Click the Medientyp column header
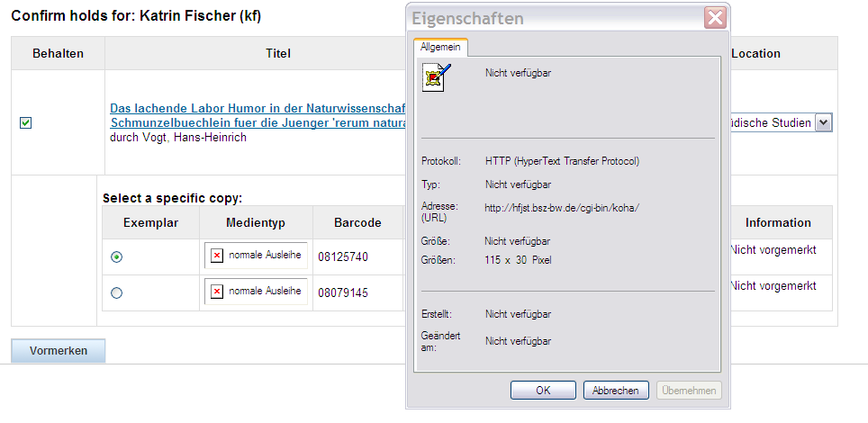The height and width of the screenshot is (423, 868). (256, 223)
